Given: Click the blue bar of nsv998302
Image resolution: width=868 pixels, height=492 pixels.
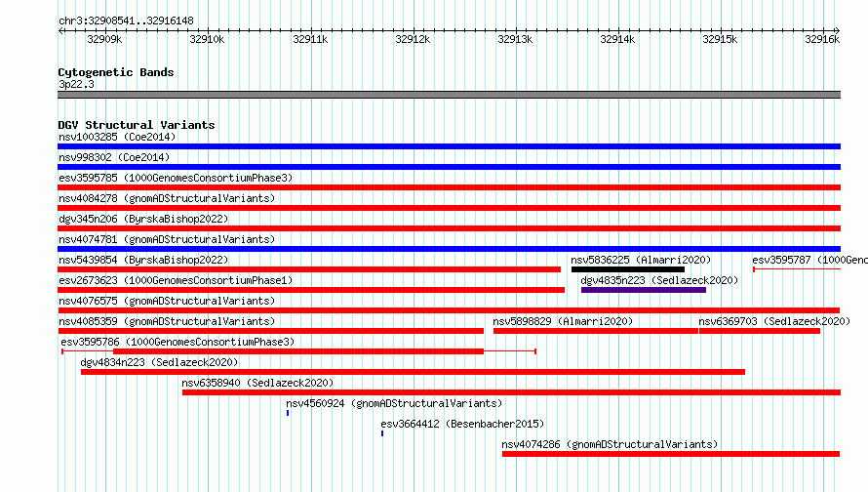Looking at the screenshot, I should [x=449, y=167].
